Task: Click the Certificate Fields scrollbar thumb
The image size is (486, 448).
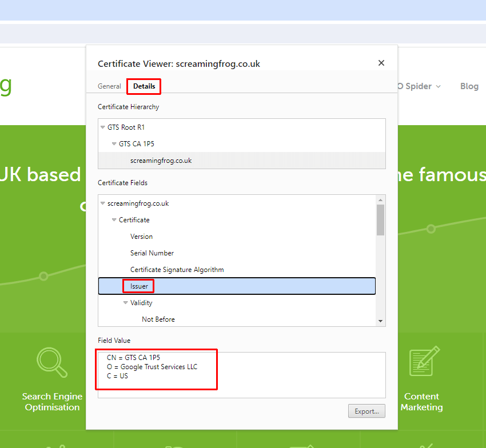Action: point(381,219)
